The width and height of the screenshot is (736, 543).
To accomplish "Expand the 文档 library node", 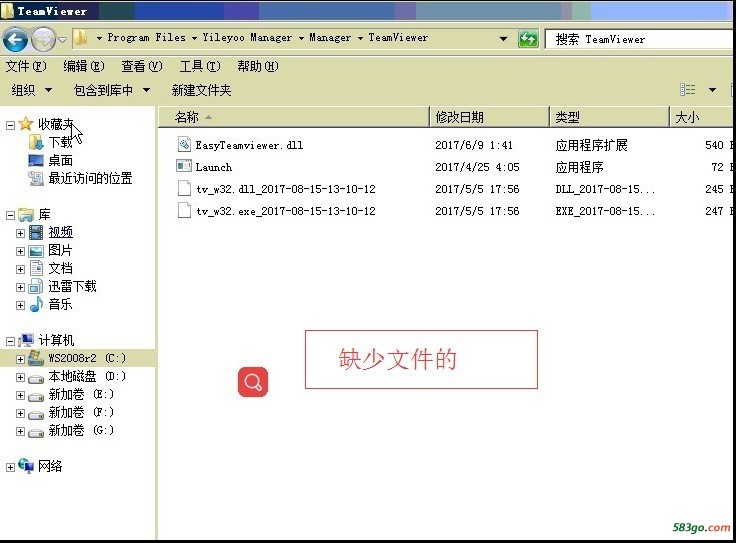I will 20,269.
